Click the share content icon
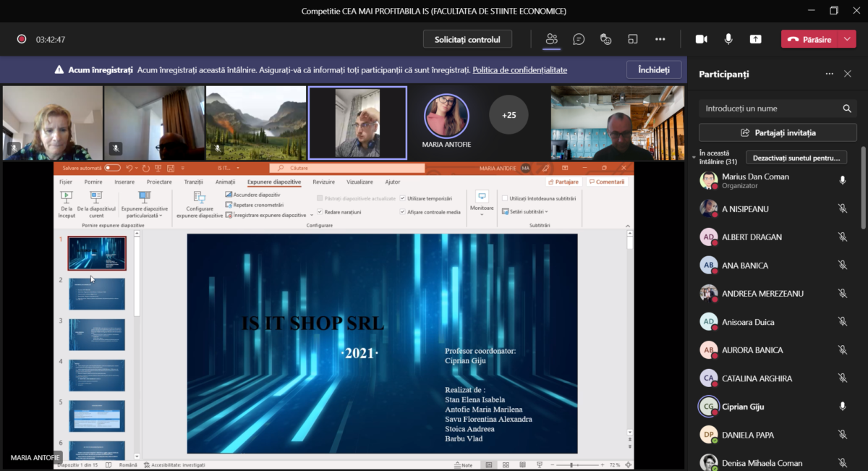 tap(755, 39)
